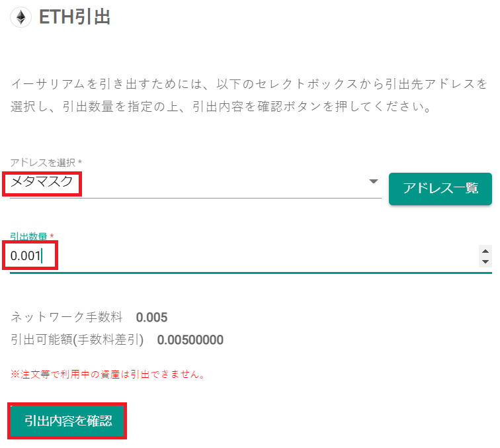The image size is (500, 448).
Task: Click 引出内容を確認 confirm button
Action: 67,421
